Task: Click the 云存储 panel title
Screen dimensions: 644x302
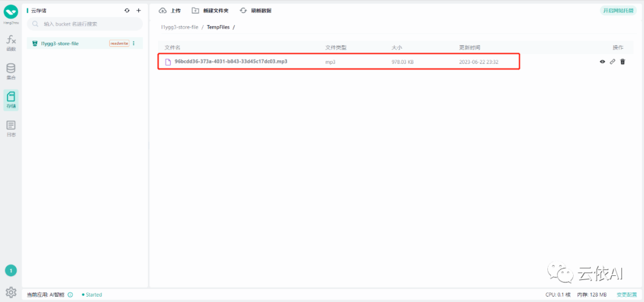Action: coord(39,11)
